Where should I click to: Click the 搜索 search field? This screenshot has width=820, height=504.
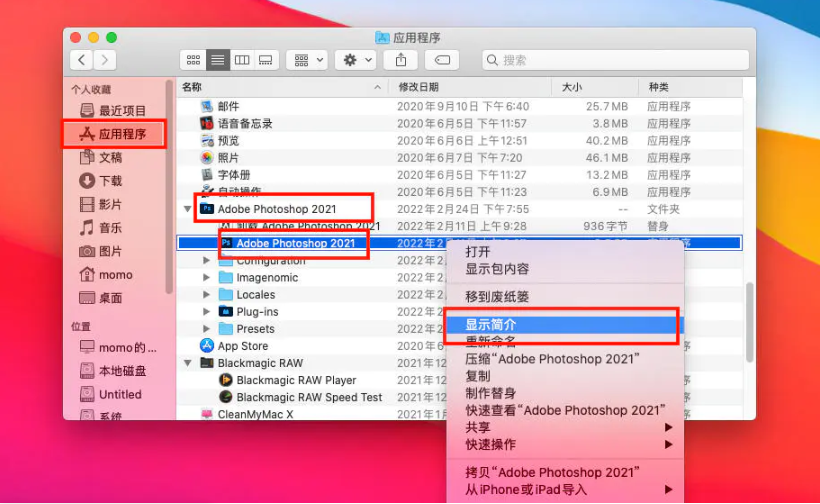tap(613, 60)
